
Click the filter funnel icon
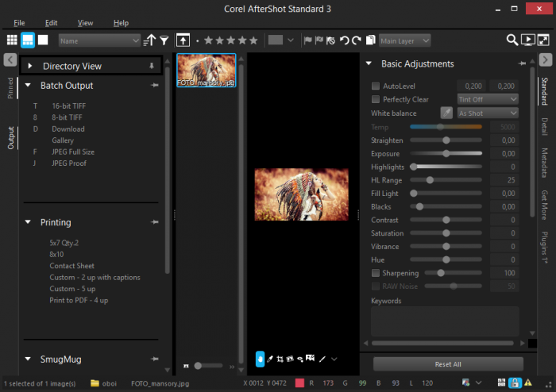click(x=164, y=40)
